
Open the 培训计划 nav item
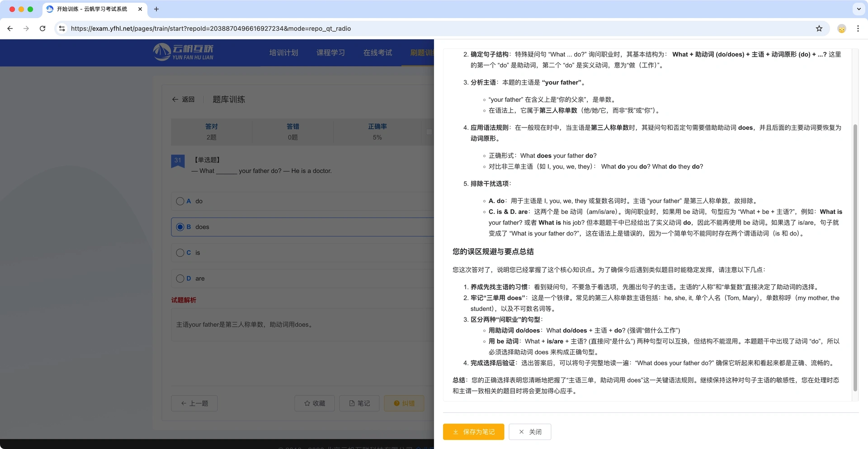coord(283,52)
